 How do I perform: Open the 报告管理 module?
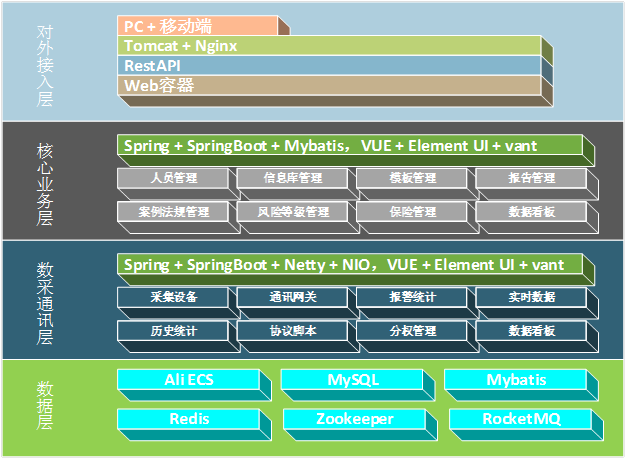pos(531,179)
